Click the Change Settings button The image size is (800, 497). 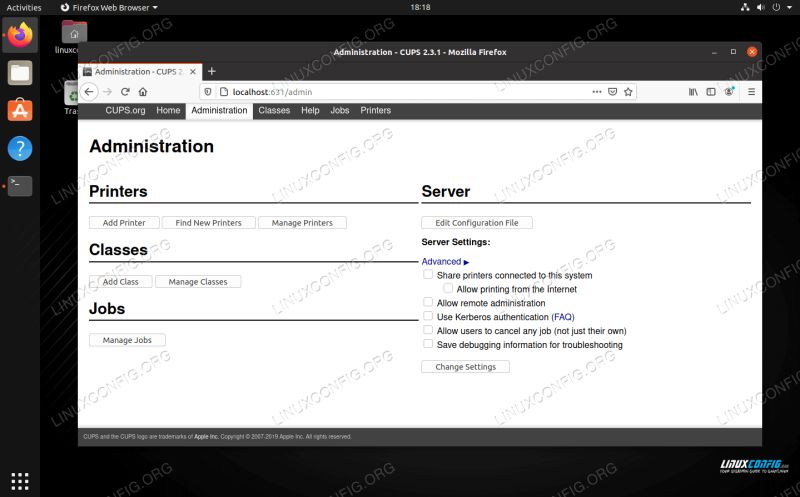(465, 367)
